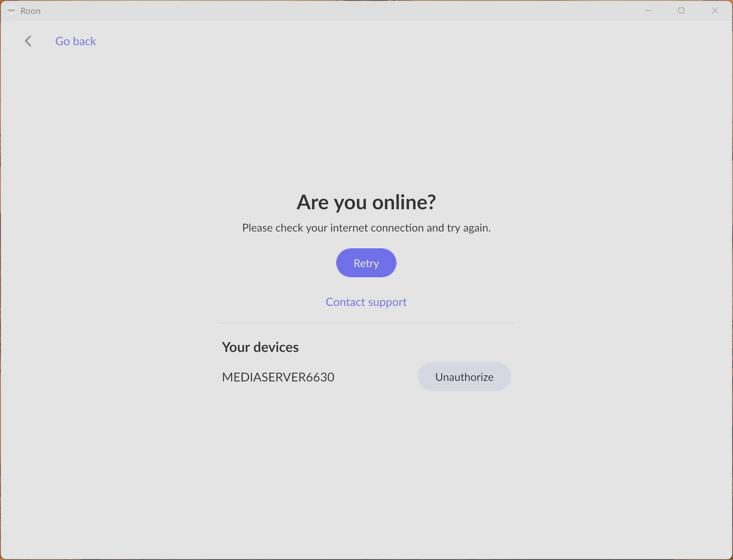Click the empty title bar area
Screen dimensions: 733x560
(333, 11)
